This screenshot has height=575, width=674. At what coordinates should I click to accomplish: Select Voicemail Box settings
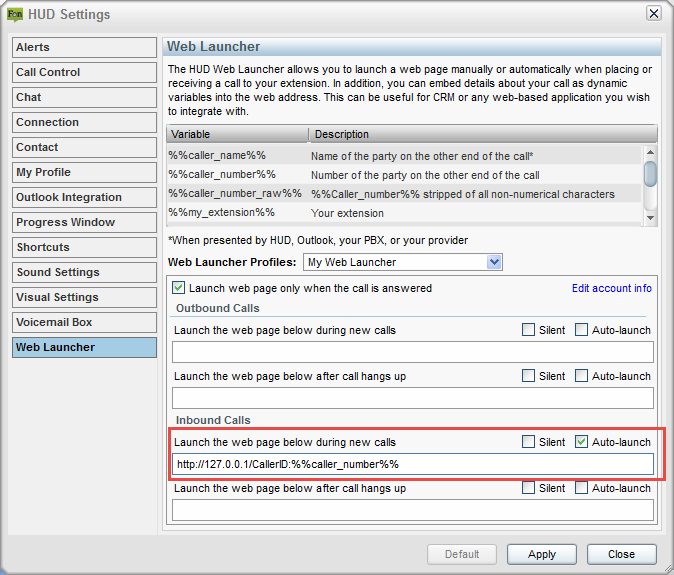click(84, 322)
